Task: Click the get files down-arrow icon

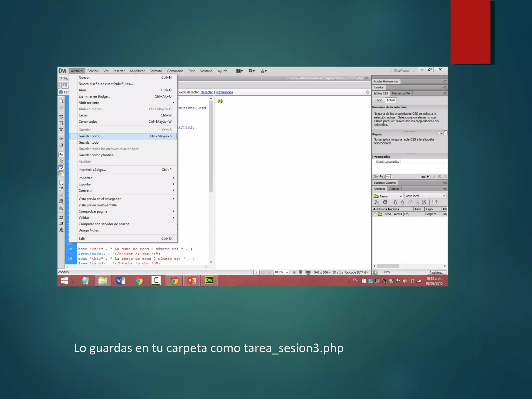Action: point(395,202)
